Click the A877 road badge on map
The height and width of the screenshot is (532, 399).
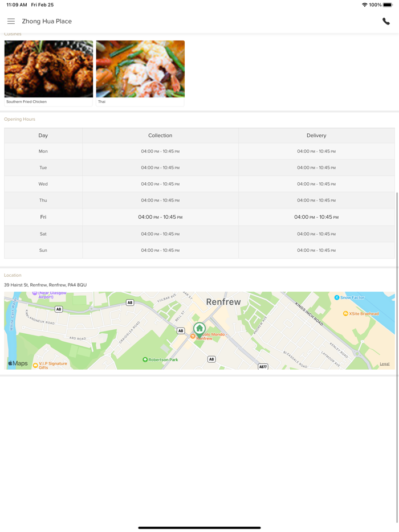tap(263, 366)
